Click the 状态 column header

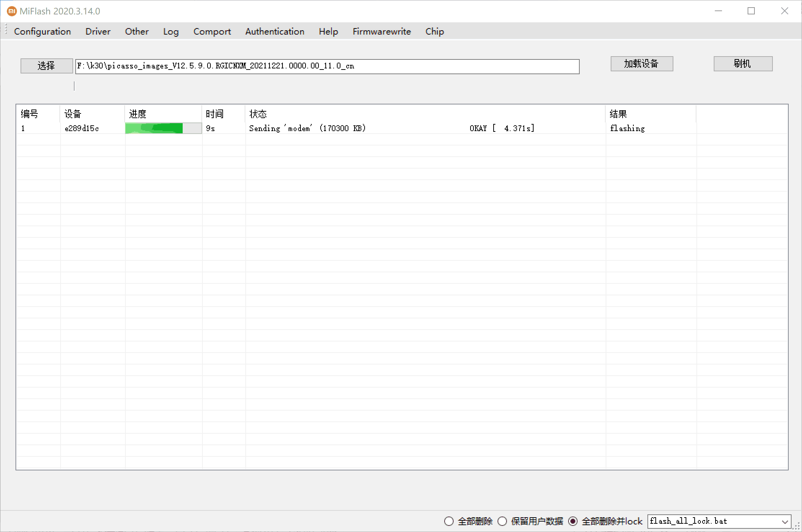click(258, 114)
